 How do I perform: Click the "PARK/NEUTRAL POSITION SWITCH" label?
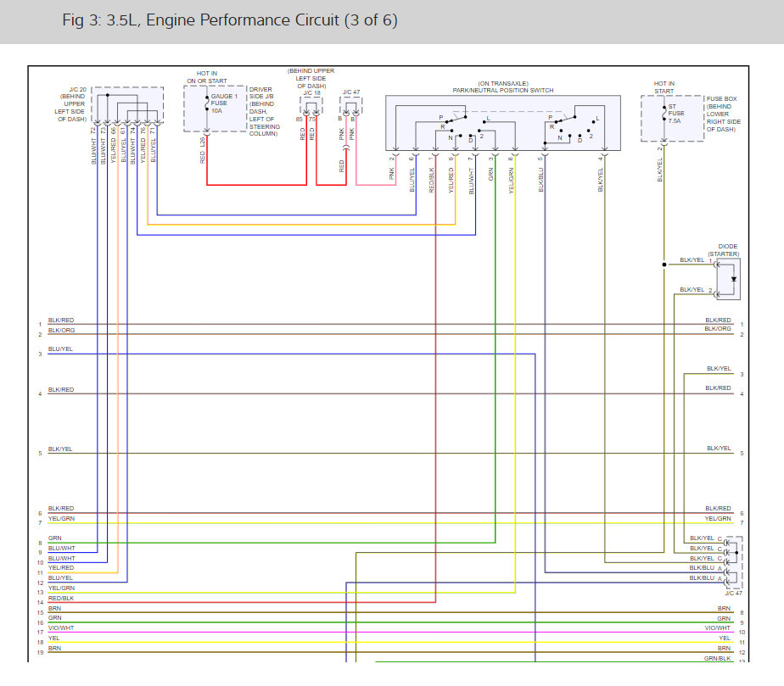(x=503, y=91)
